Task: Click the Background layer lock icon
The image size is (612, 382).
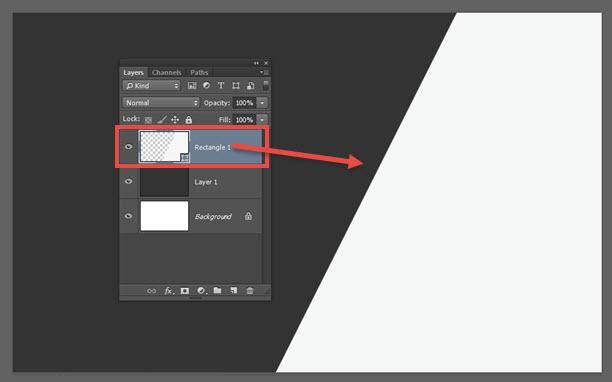Action: pos(248,216)
